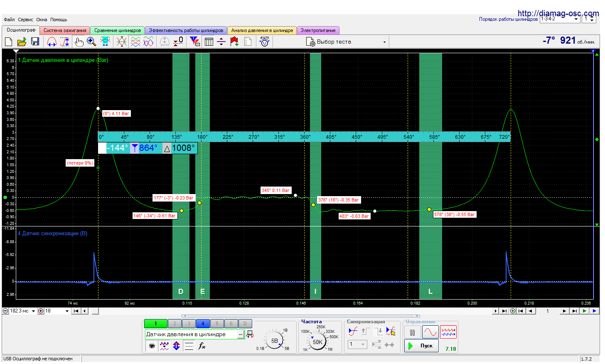Viewport: 605px width, 364px height.
Task: Toggle channel visibility eye icon
Action: click(152, 346)
